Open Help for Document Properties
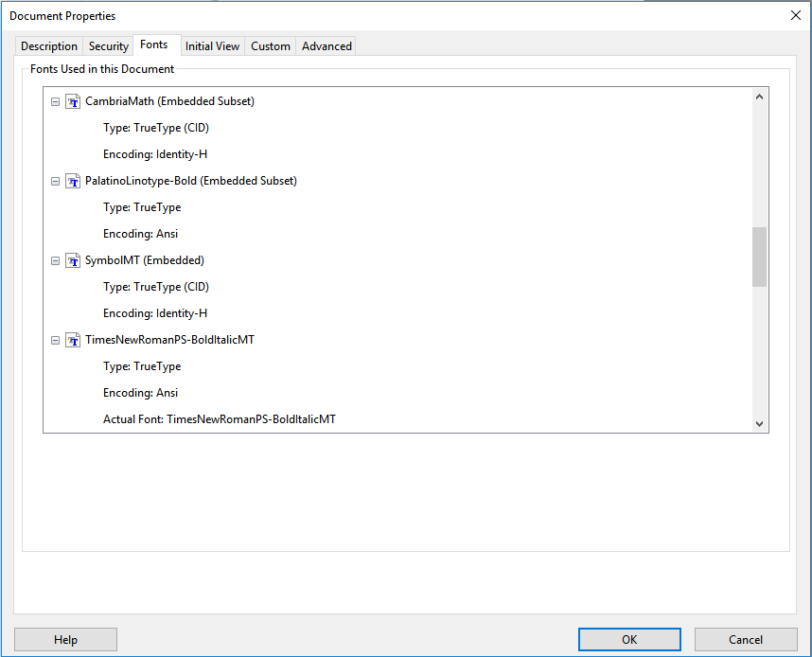This screenshot has height=657, width=812. pyautogui.click(x=65, y=639)
